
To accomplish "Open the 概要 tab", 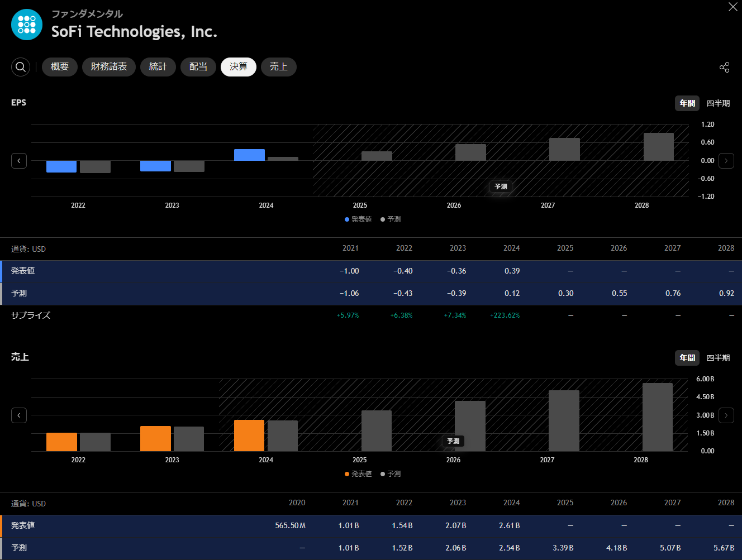I will click(60, 67).
